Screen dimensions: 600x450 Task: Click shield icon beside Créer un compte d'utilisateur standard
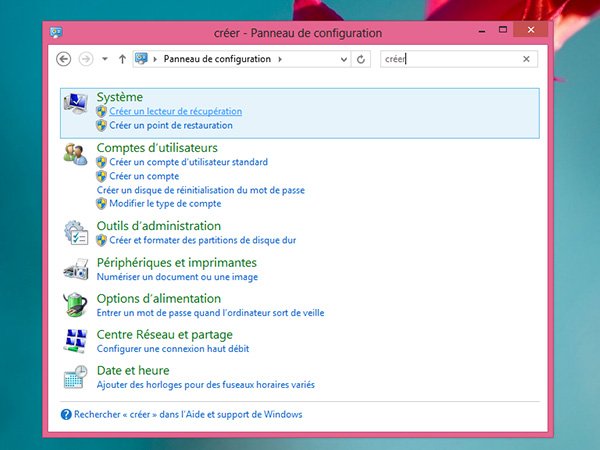101,162
